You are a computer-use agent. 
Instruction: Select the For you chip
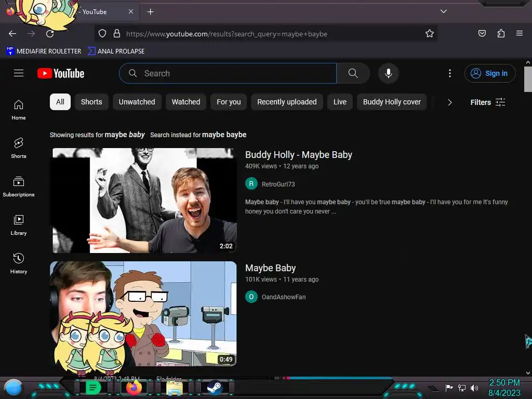pyautogui.click(x=229, y=102)
